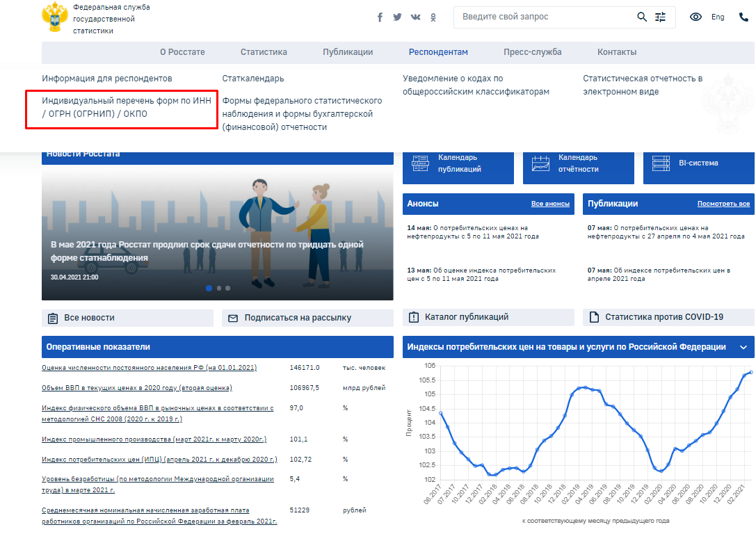Click the search magnifier icon
This screenshot has width=756, height=534.
[642, 17]
